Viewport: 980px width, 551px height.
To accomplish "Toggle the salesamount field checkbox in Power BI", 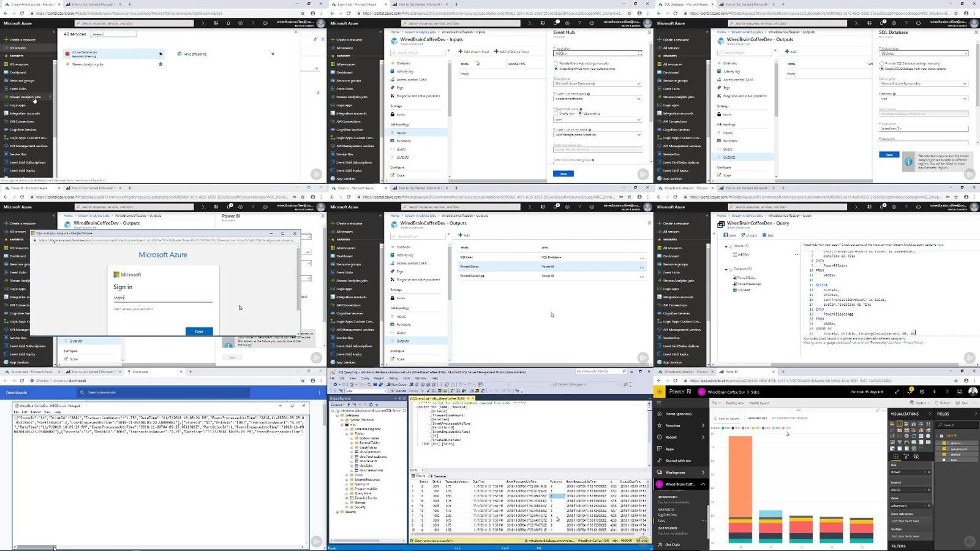I will (x=944, y=449).
